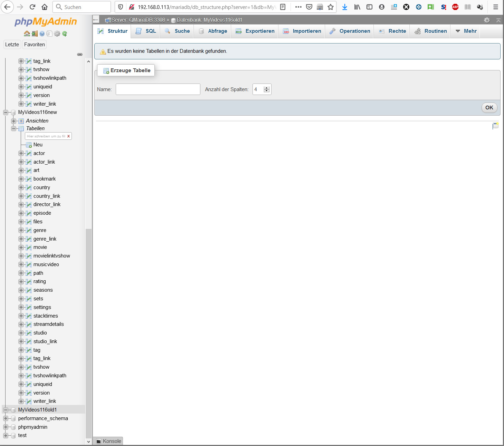Viewport: 504px width, 446px height.
Task: Open the Operationen tab
Action: tap(350, 31)
